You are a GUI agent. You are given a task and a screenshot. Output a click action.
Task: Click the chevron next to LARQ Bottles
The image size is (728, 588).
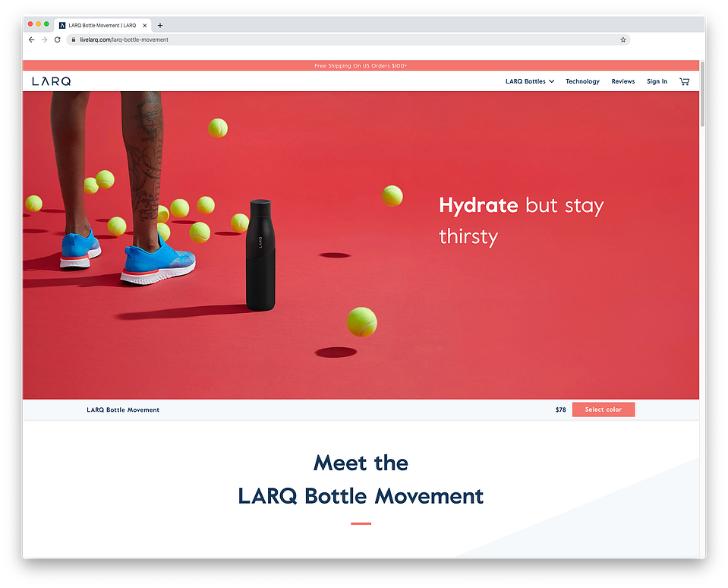pyautogui.click(x=552, y=81)
